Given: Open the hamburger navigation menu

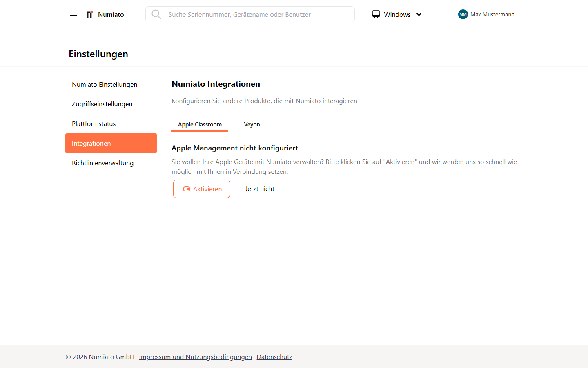Looking at the screenshot, I should click(x=73, y=13).
